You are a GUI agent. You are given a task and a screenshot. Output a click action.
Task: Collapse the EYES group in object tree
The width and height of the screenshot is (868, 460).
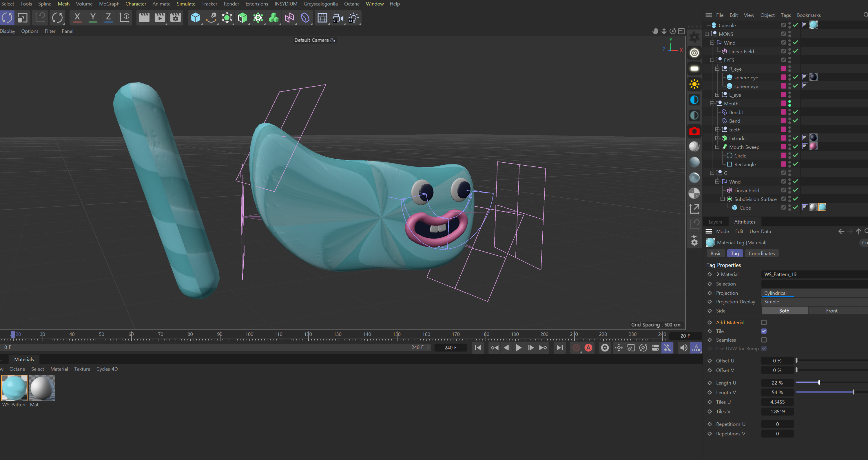(712, 60)
